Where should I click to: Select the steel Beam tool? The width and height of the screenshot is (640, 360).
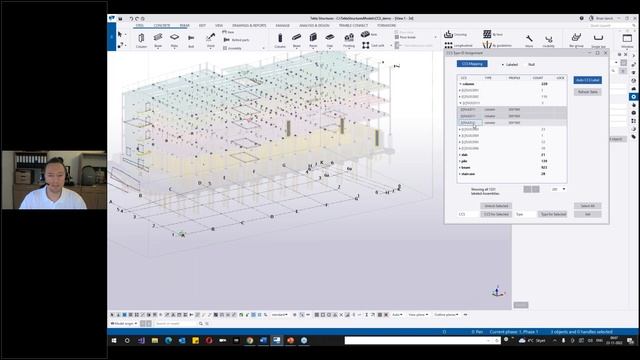point(158,40)
